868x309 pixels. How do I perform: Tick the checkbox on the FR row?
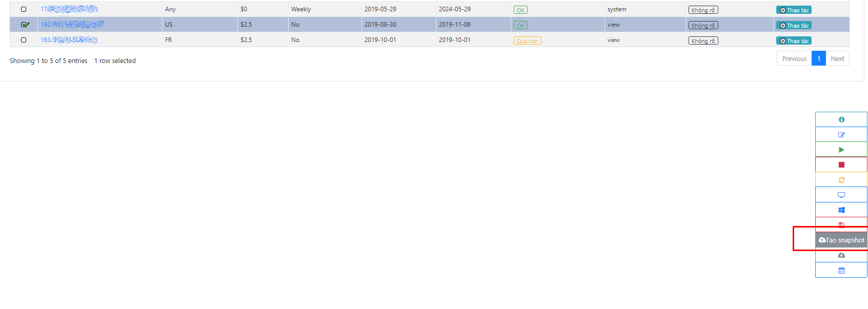[24, 40]
